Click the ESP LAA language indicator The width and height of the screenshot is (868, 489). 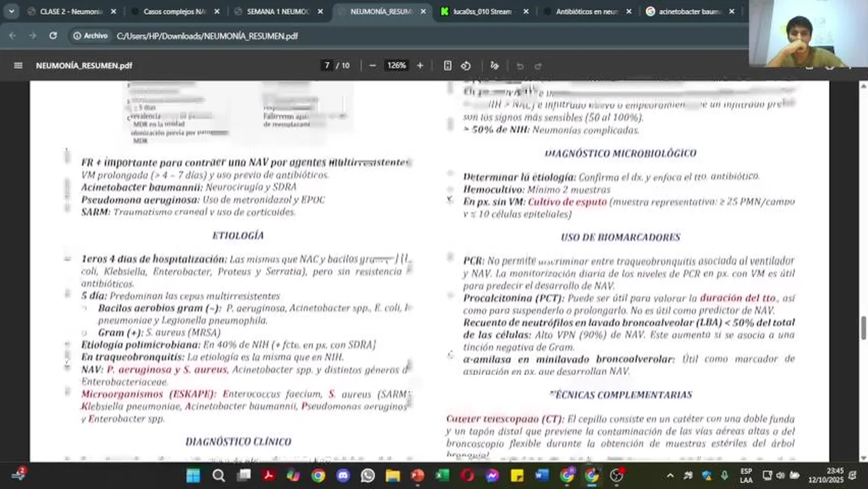(x=746, y=475)
